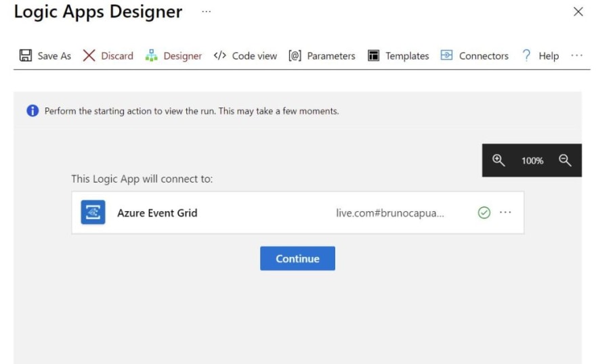Click the green connection valid checkmark

(x=484, y=212)
